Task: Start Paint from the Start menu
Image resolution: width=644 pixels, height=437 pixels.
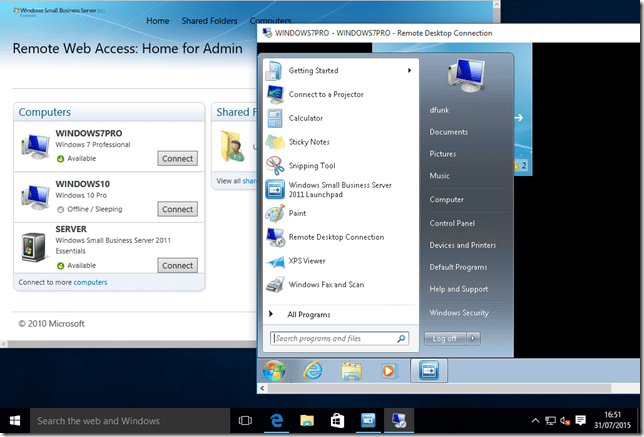Action: (297, 213)
